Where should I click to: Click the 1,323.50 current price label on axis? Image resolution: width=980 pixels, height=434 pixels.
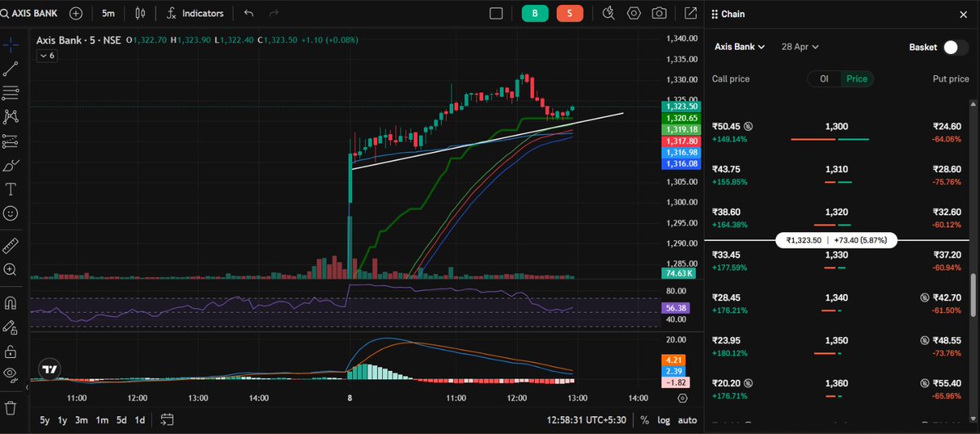(x=681, y=106)
